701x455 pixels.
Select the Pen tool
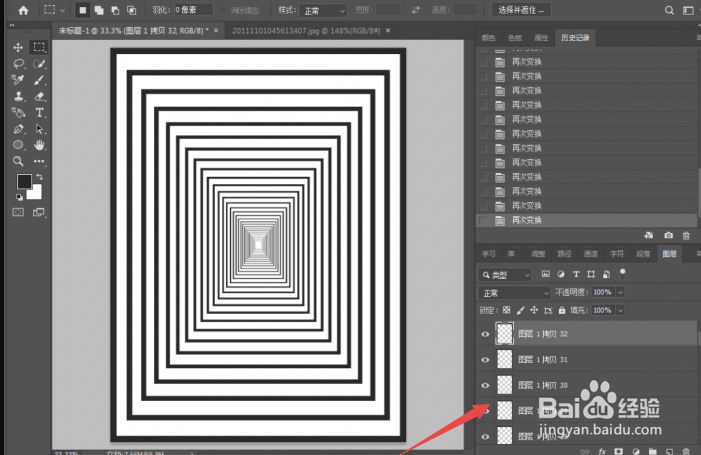pos(18,129)
